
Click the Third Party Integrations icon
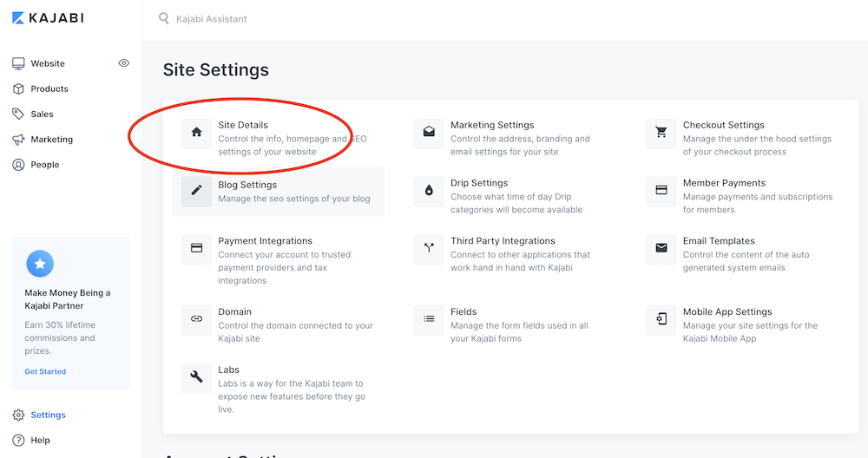click(429, 248)
